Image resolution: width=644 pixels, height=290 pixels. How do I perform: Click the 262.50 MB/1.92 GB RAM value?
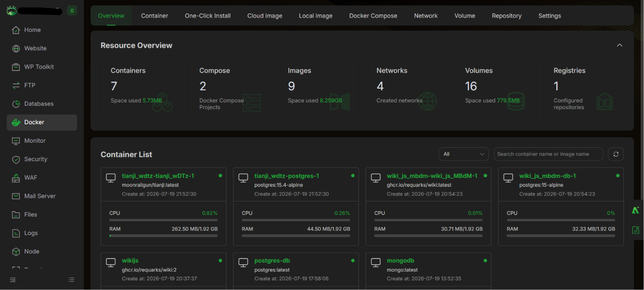(x=195, y=229)
